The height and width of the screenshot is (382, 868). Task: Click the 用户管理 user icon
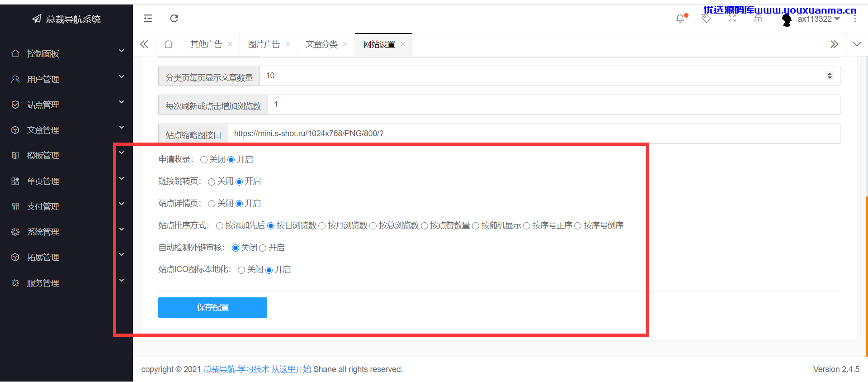pos(15,79)
